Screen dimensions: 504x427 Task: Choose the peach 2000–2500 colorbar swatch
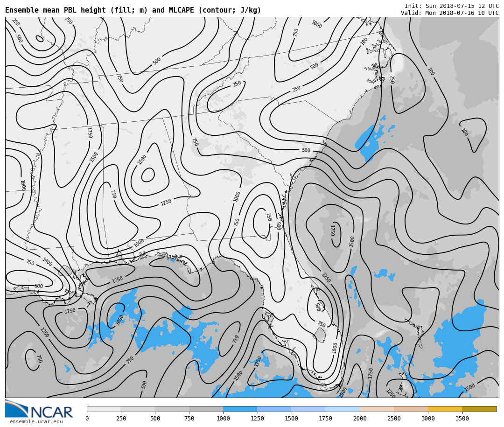click(x=377, y=409)
